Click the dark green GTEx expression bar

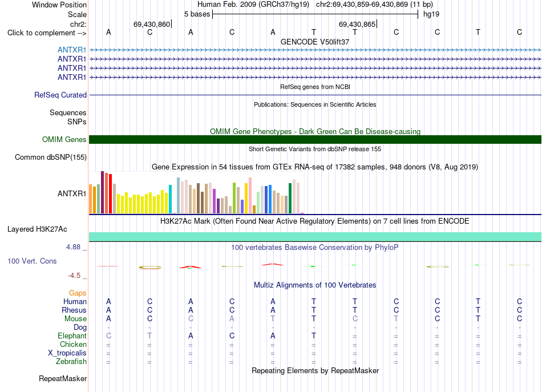[290, 198]
